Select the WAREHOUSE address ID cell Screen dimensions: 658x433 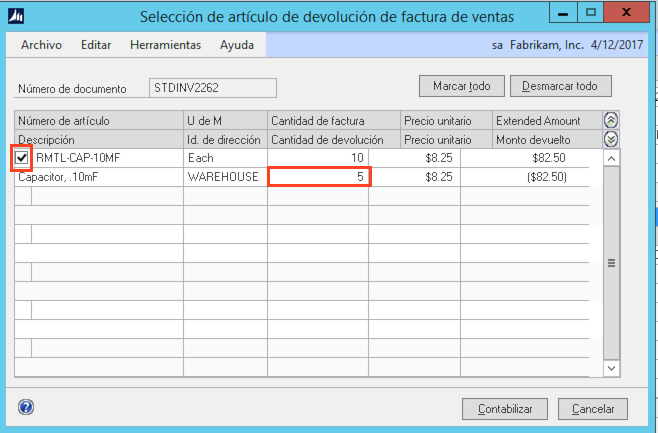(224, 177)
